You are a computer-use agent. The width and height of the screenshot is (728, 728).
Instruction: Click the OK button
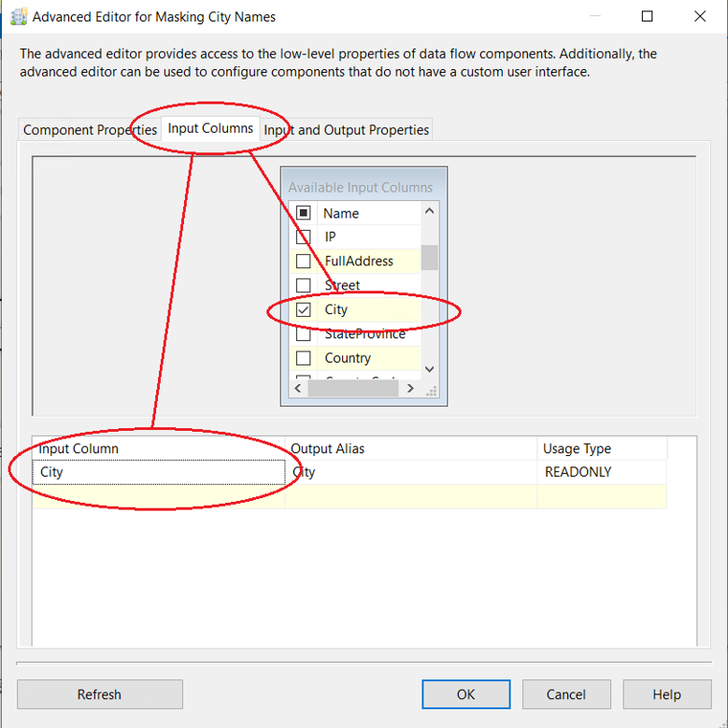465,694
